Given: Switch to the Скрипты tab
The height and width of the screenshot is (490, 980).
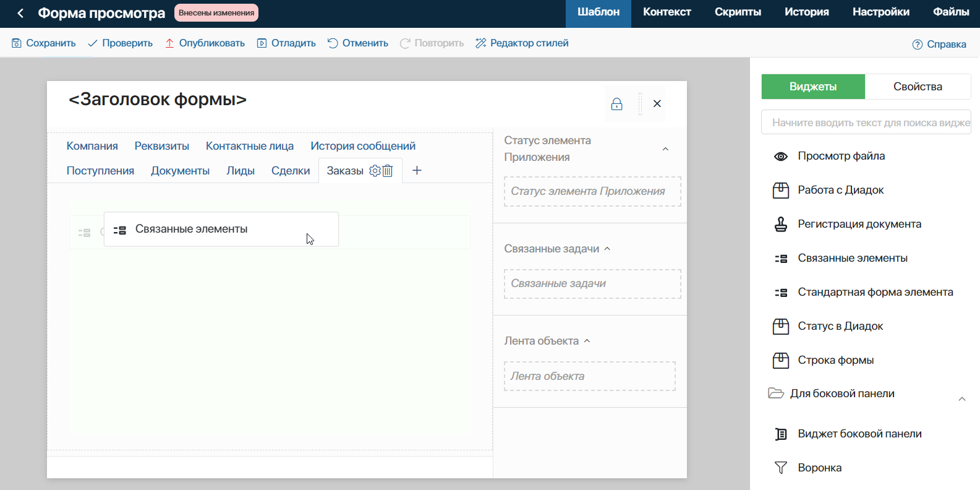Looking at the screenshot, I should (738, 12).
